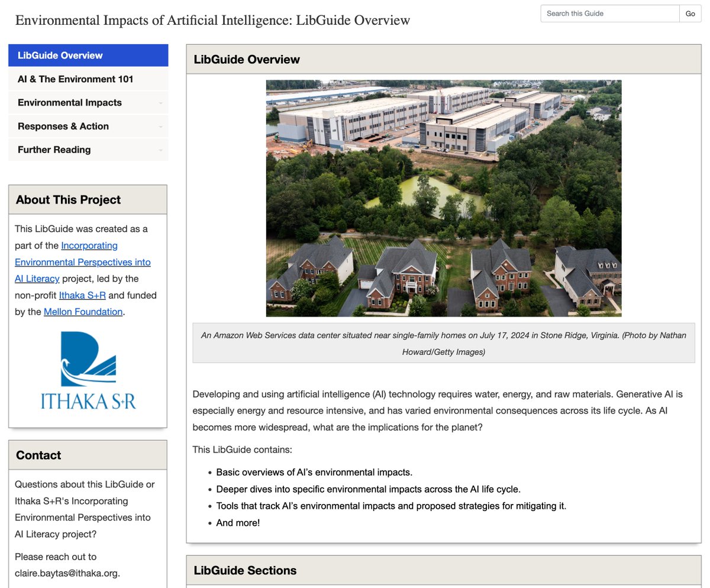The image size is (710, 588).
Task: Click the 'And more!' bullet
Action: point(238,523)
